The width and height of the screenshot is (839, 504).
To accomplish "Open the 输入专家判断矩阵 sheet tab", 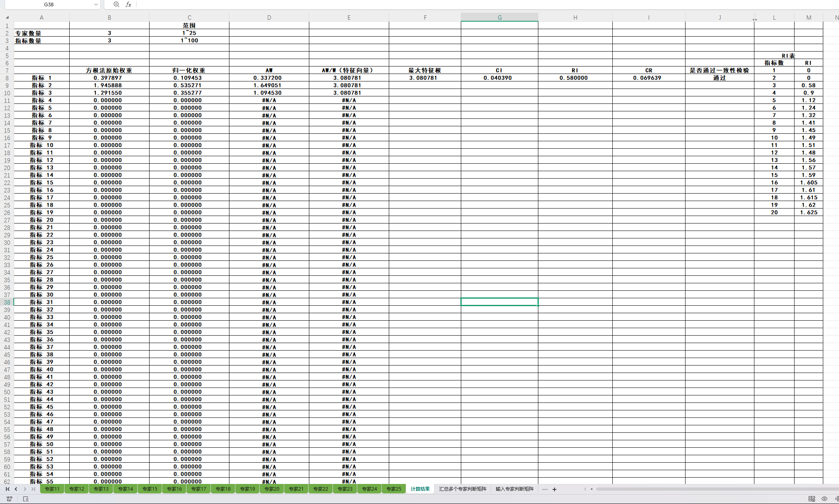I will pos(514,489).
